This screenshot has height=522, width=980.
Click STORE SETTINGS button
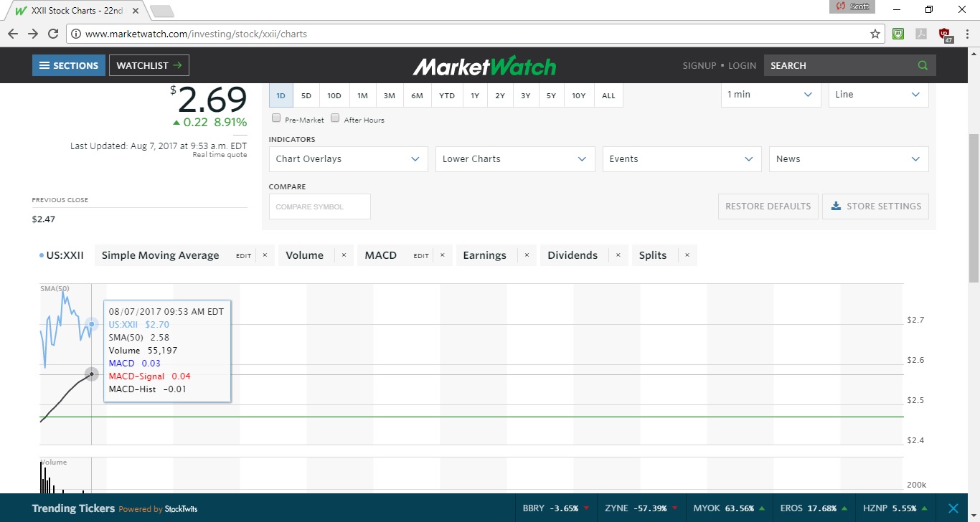(876, 207)
